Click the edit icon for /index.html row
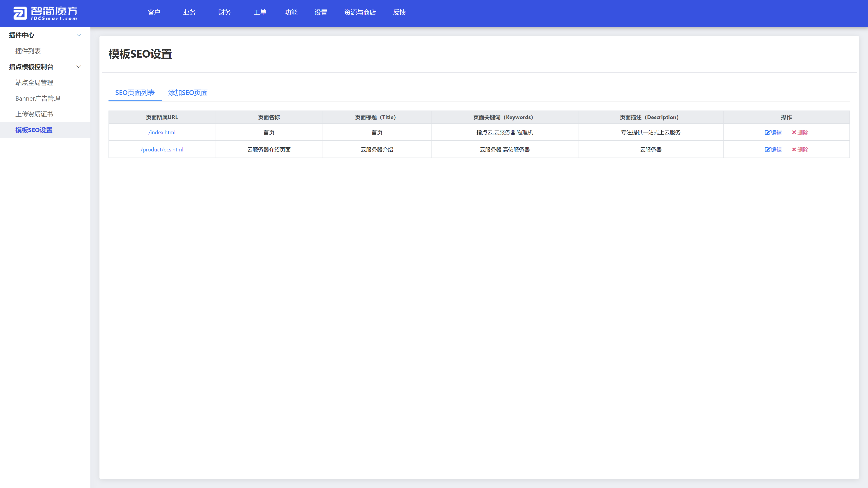Screen dimensions: 868x488 click(767, 132)
